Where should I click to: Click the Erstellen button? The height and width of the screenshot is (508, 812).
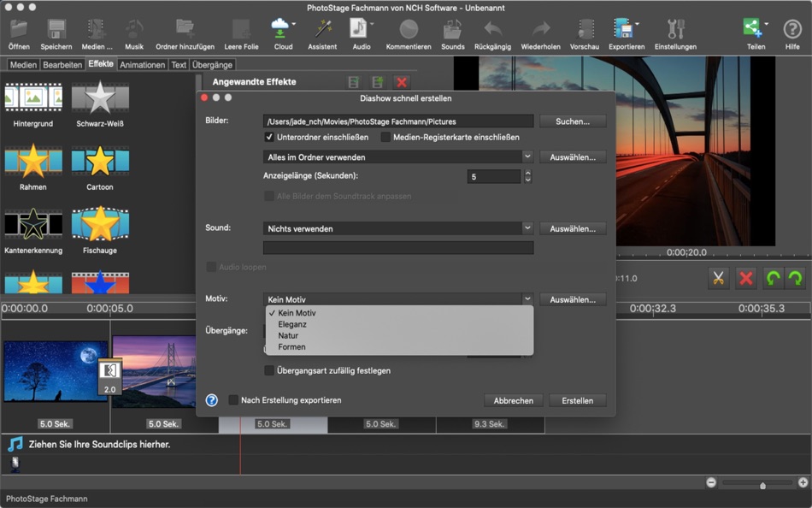tap(578, 401)
